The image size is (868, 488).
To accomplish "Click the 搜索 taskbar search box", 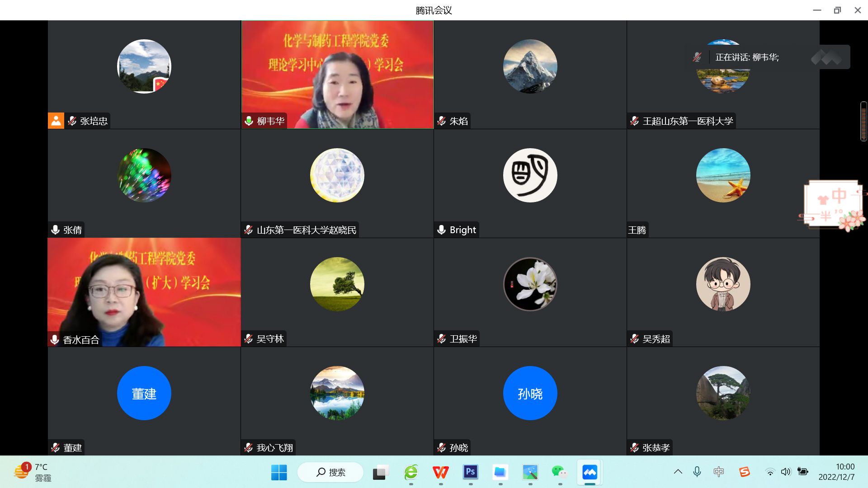I will tap(330, 472).
